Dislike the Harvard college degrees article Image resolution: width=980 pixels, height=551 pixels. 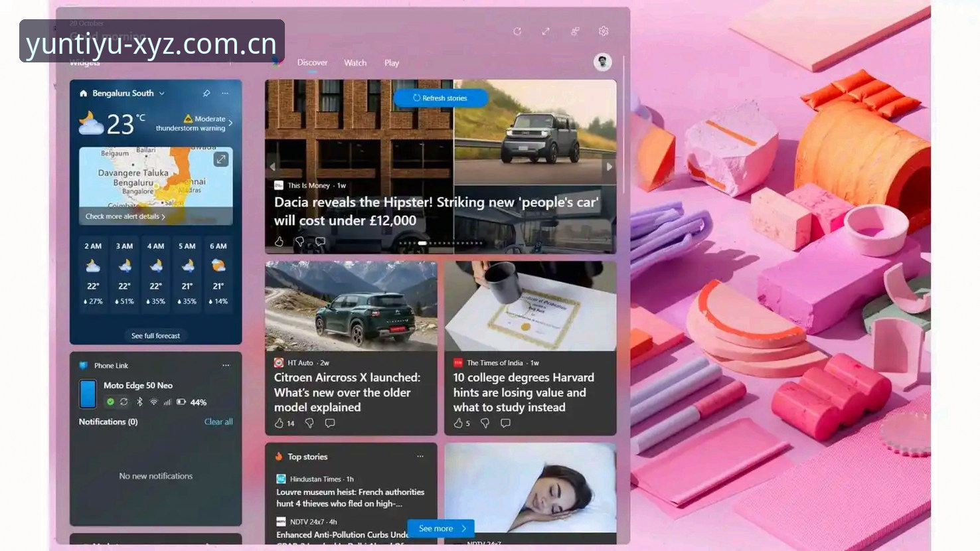point(485,423)
